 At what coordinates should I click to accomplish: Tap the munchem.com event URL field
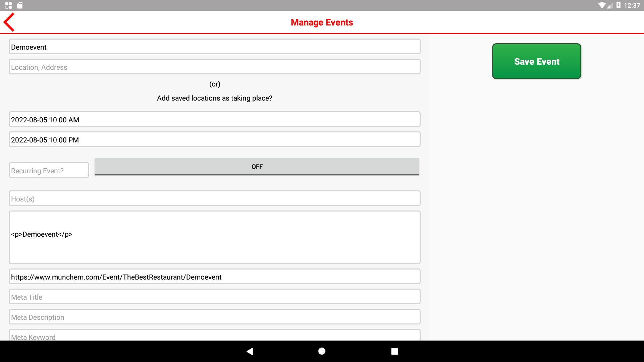click(214, 277)
